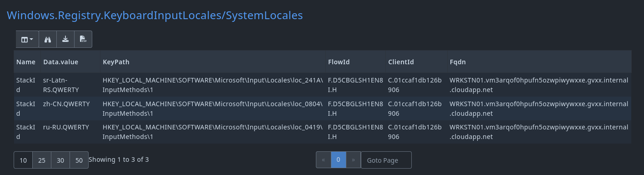This screenshot has height=175, width=644.
Task: Click the 'Showing 1 to 3 of 3' text
Action: point(119,160)
